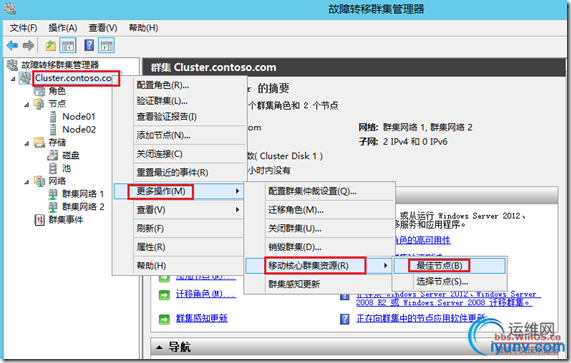Image resolution: width=571 pixels, height=363 pixels.
Task: Collapse the 存储 tree node
Action: (27, 143)
